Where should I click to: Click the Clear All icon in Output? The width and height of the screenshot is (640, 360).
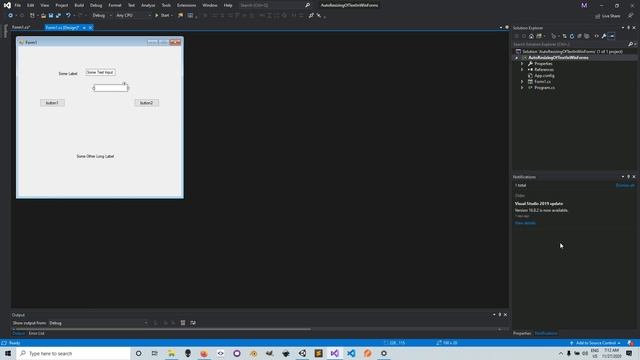pyautogui.click(x=183, y=323)
